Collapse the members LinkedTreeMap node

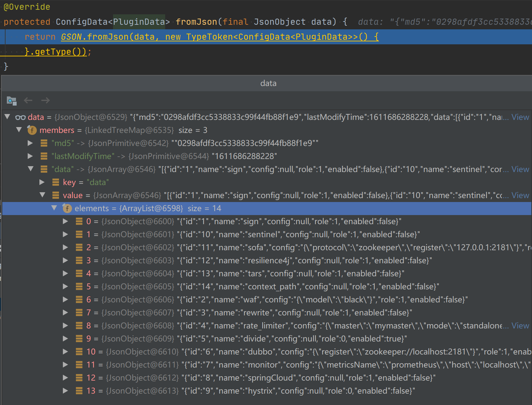[x=19, y=130]
